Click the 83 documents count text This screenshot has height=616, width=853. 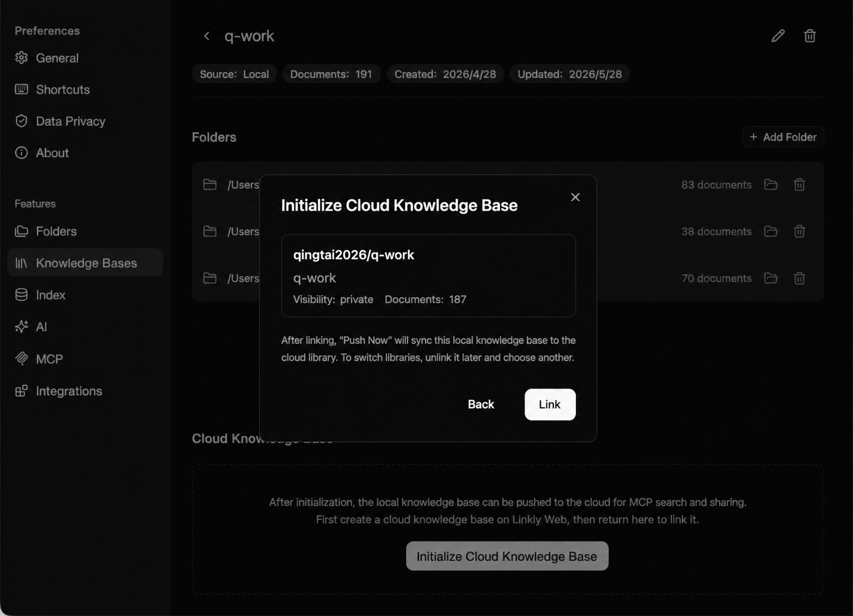[x=716, y=185]
